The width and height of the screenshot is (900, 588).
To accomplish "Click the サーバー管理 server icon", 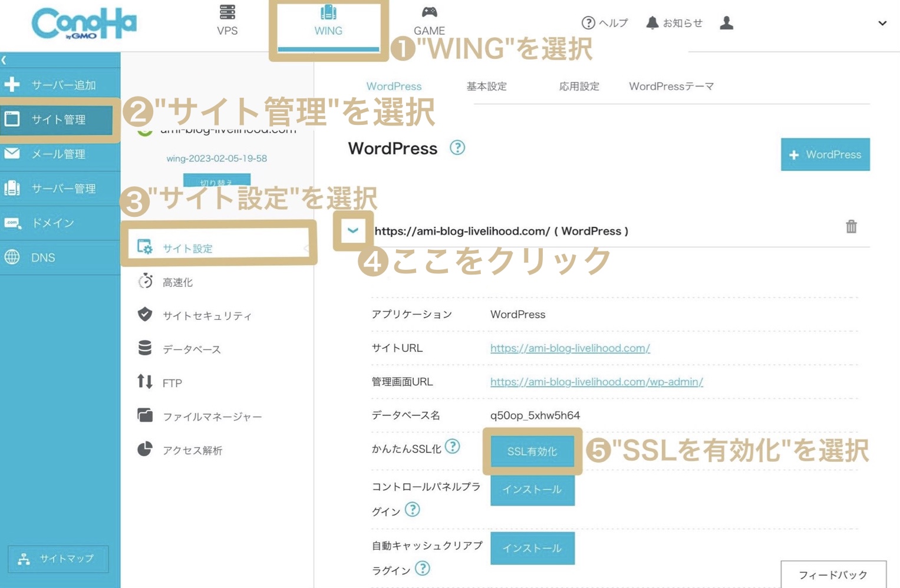I will pos(12,189).
